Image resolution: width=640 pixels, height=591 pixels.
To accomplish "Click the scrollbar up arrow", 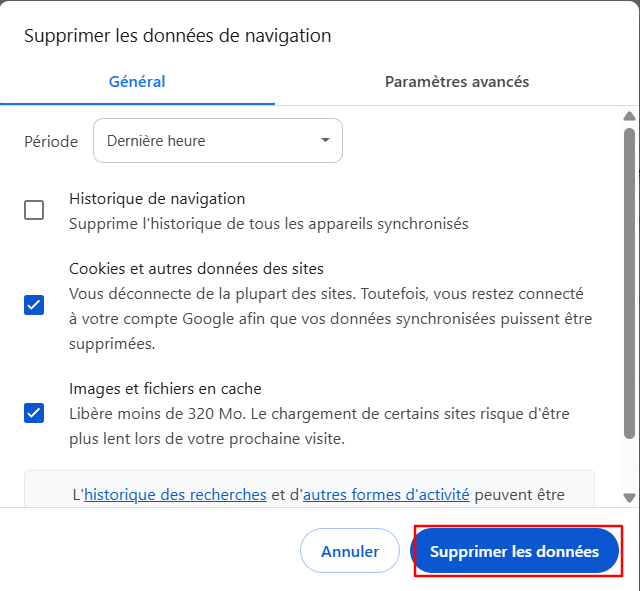I will coord(629,116).
